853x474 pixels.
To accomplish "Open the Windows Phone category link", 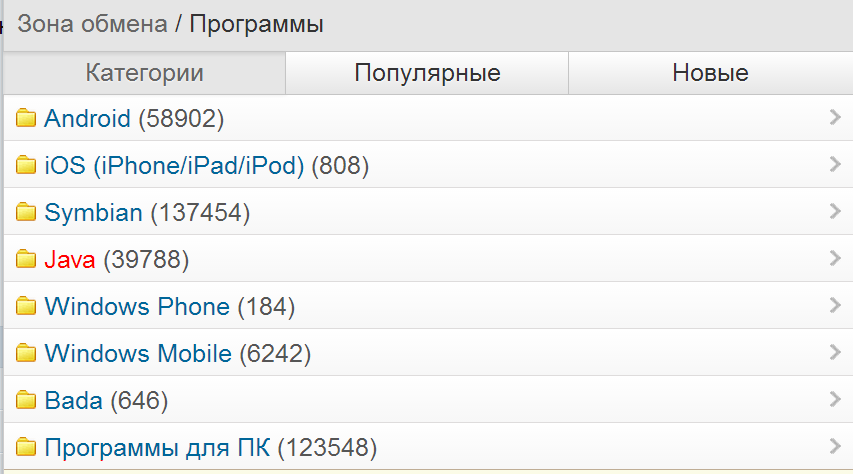I will [137, 307].
